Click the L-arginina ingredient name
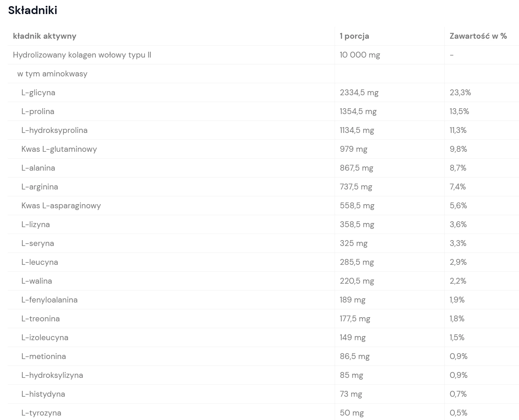519x420 pixels. pos(39,187)
